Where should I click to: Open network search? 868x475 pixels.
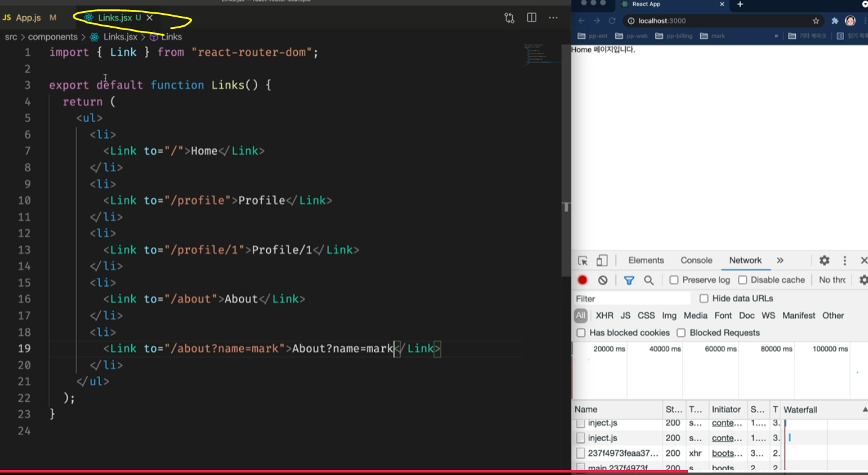pyautogui.click(x=649, y=280)
